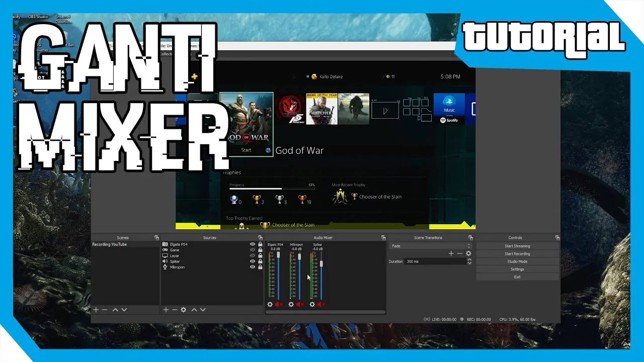Add a new source with the plus icon

pyautogui.click(x=166, y=310)
